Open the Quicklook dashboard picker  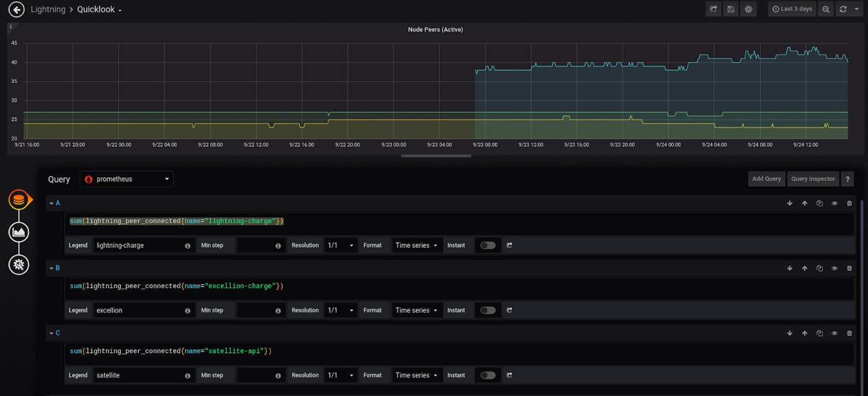100,10
